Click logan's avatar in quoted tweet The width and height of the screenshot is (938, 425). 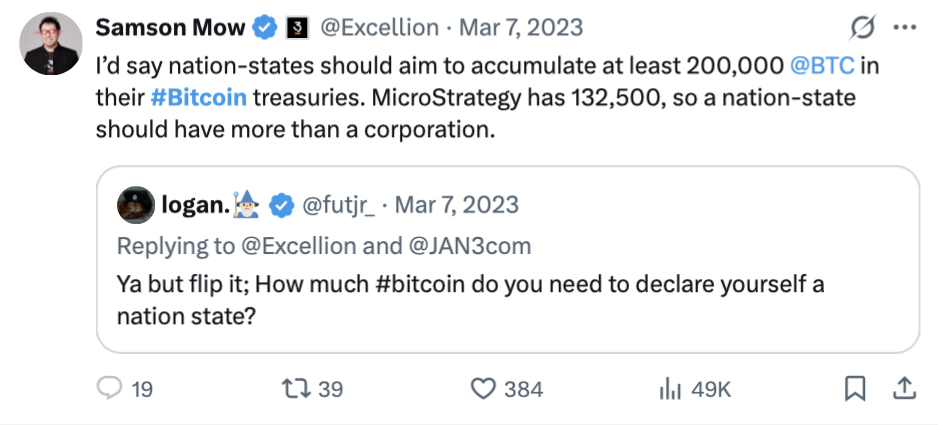[x=135, y=205]
